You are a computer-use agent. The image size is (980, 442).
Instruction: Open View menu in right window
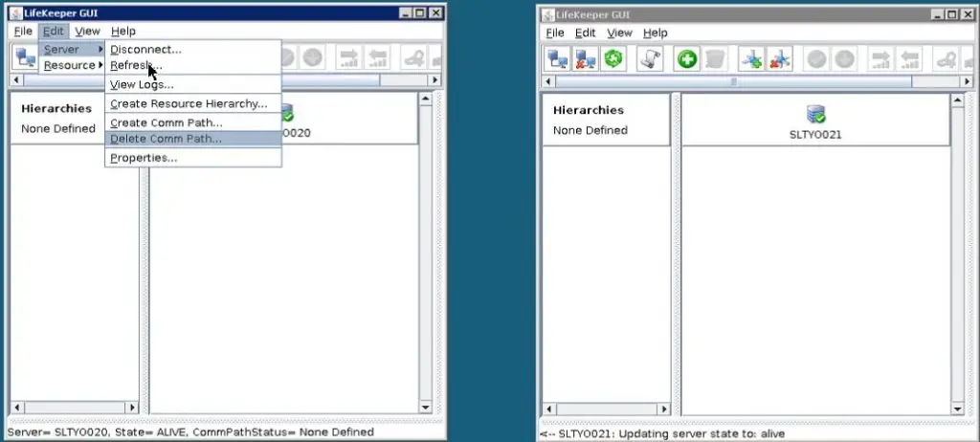click(x=619, y=33)
